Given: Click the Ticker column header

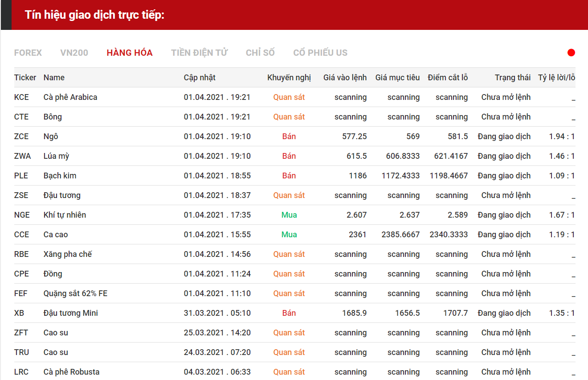Looking at the screenshot, I should coord(25,78).
